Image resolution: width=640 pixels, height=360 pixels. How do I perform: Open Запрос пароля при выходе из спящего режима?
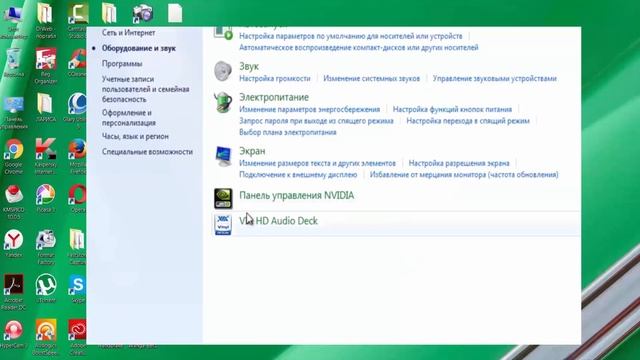tap(316, 121)
